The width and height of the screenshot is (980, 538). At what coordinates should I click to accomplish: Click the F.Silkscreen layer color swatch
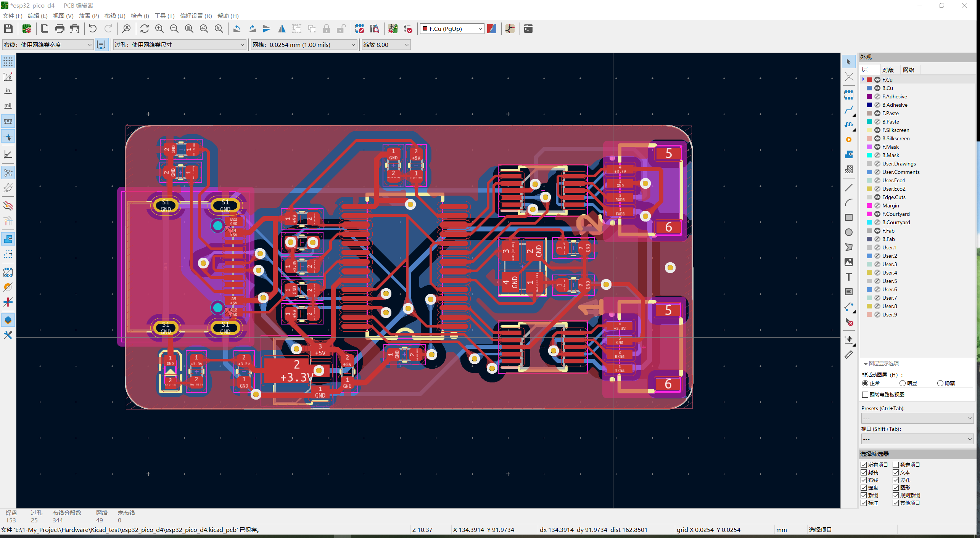[x=869, y=130]
